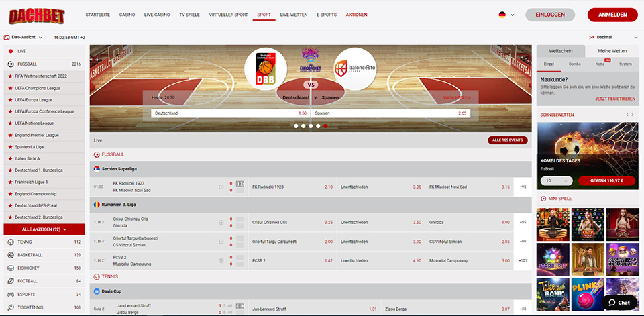Expand ALLE ANZEIGEN (92) leagues list
644x316 pixels.
click(x=44, y=229)
